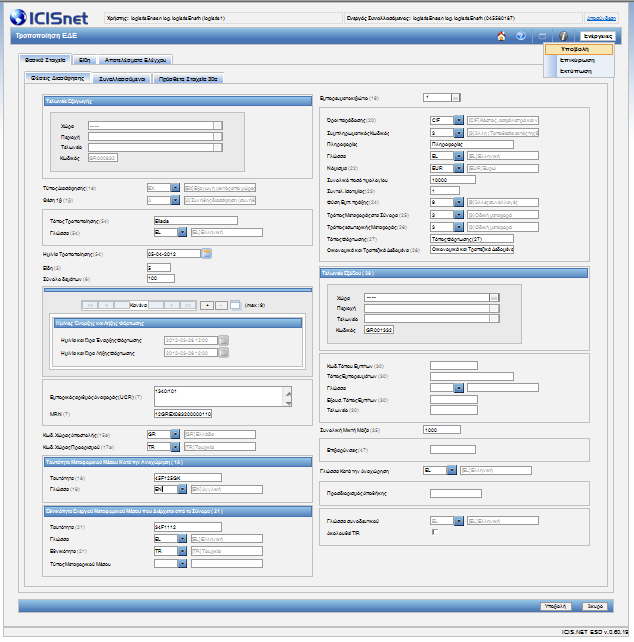634x642 pixels.
Task: Click the Ταυτότητα (18) input field
Action: coord(188,477)
